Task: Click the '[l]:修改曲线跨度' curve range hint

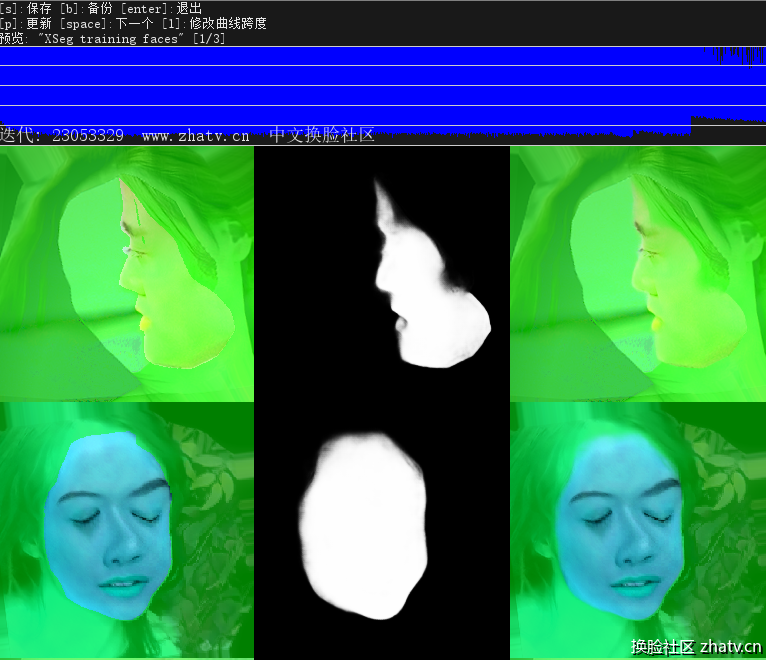Action: coord(214,23)
